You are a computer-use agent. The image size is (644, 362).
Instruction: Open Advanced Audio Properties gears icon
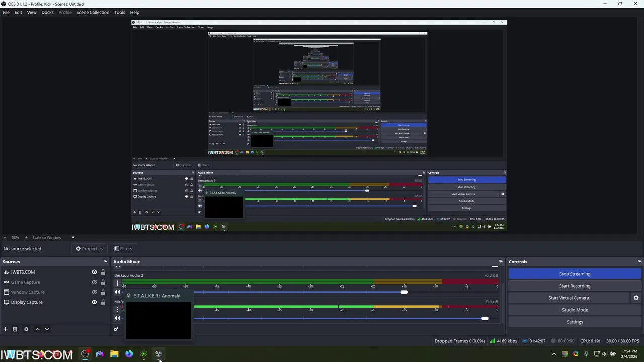click(116, 329)
